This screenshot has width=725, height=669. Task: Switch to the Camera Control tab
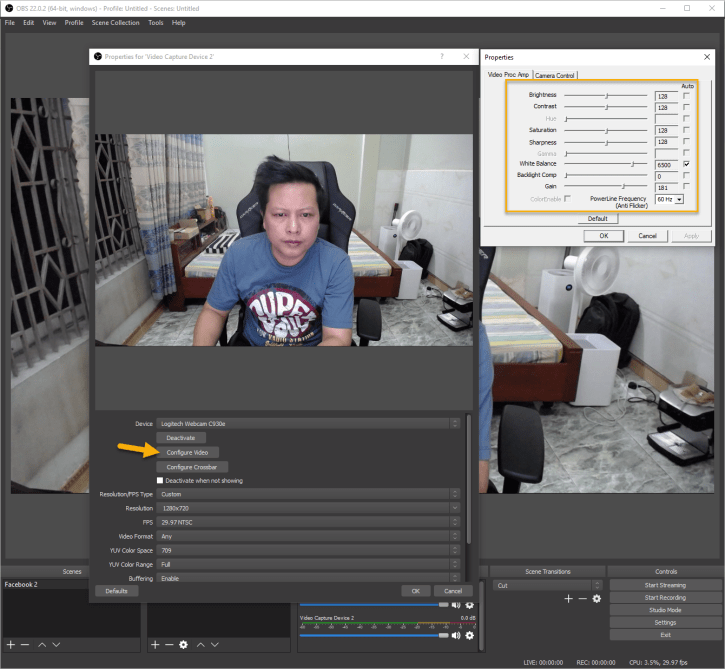tap(555, 75)
